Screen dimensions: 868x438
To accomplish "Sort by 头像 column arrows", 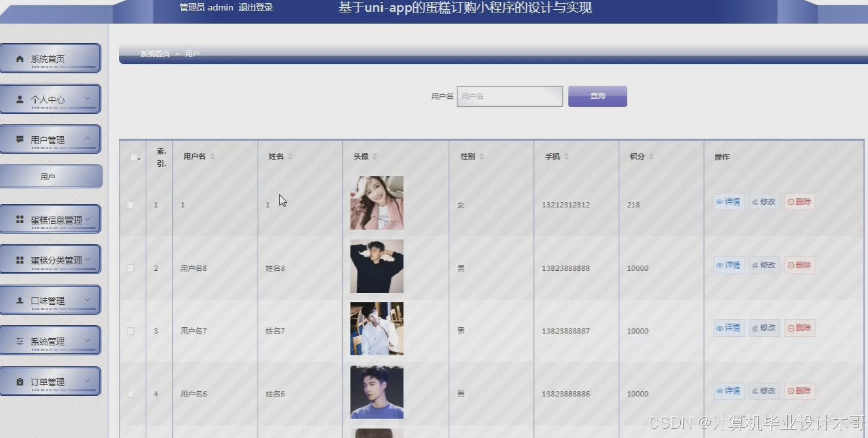I will (x=374, y=156).
